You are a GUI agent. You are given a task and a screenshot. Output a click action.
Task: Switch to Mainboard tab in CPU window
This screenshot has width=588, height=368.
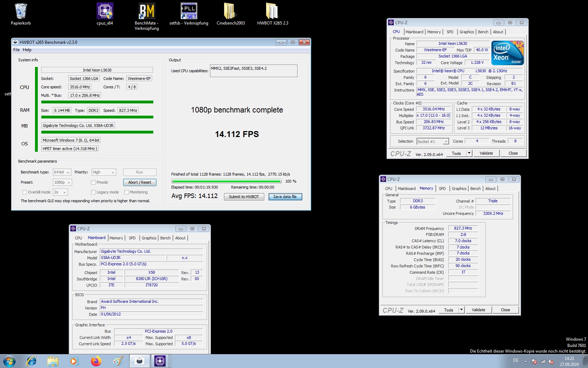414,32
